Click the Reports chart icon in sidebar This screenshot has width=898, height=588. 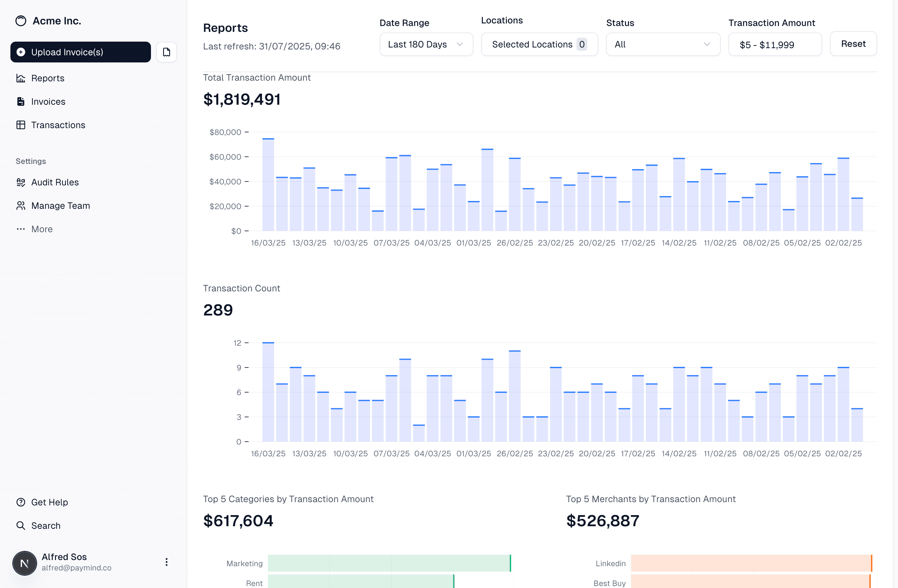pos(21,78)
